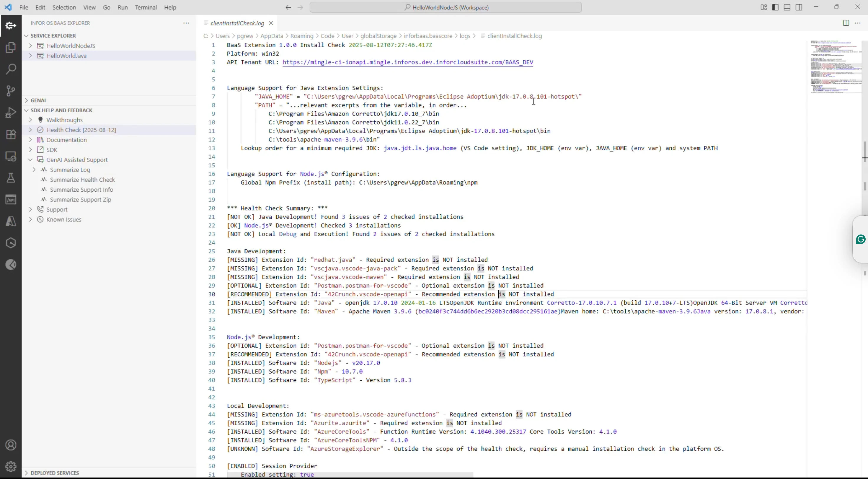This screenshot has height=479, width=868.
Task: Click Summarize Health Check
Action: [82, 180]
